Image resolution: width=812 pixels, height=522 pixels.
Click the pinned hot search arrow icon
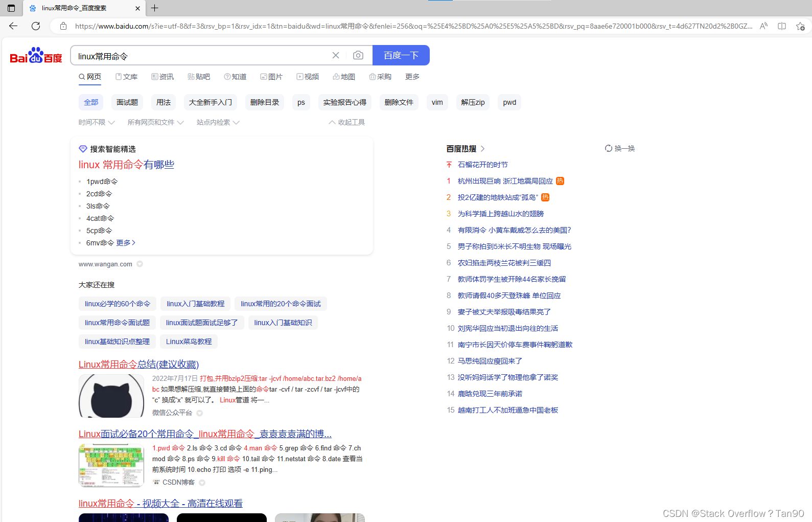tap(449, 165)
